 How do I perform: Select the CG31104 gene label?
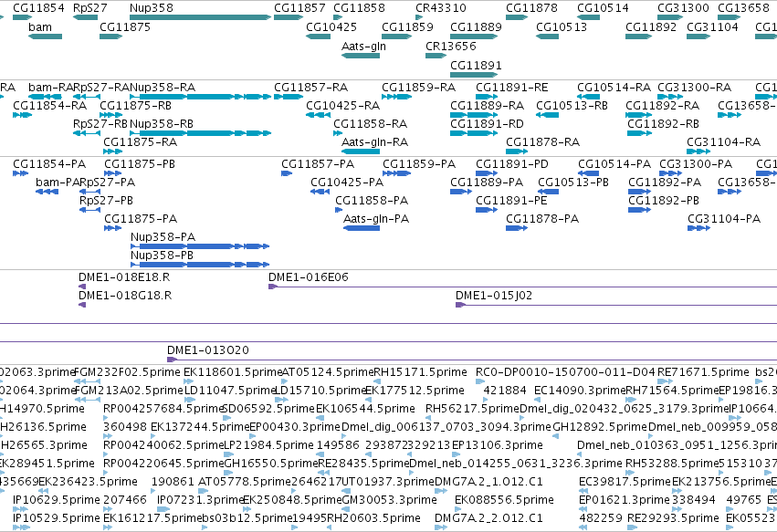point(712,26)
